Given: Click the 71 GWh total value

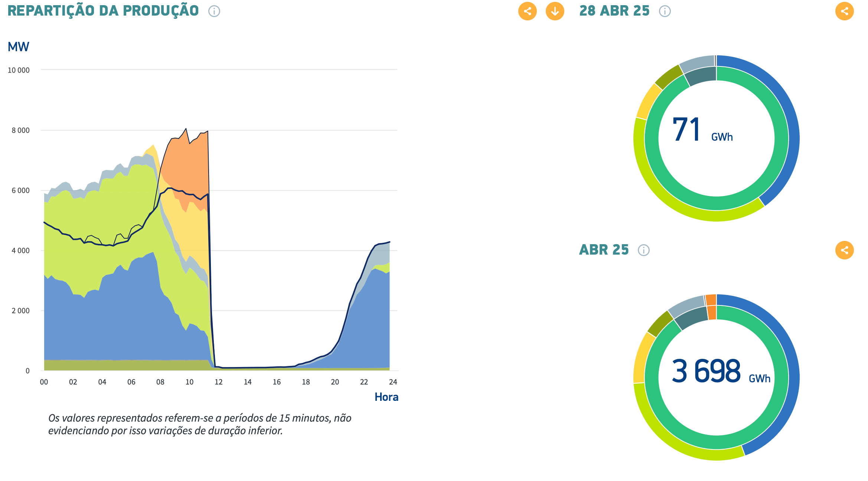Looking at the screenshot, I should click(702, 130).
